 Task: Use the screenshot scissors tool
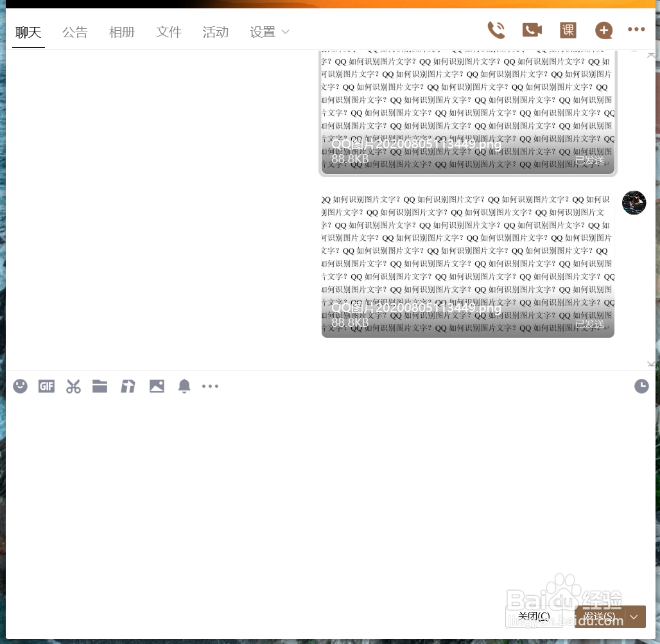(73, 386)
